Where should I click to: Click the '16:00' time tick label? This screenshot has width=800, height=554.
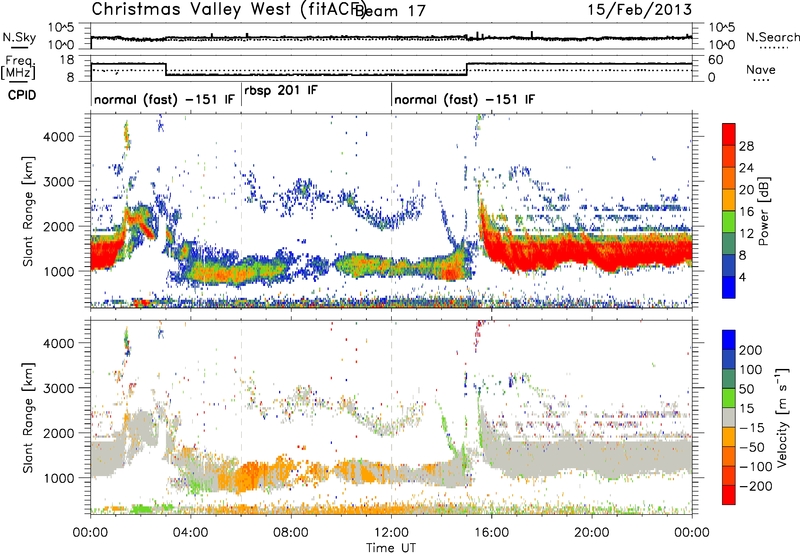click(491, 533)
